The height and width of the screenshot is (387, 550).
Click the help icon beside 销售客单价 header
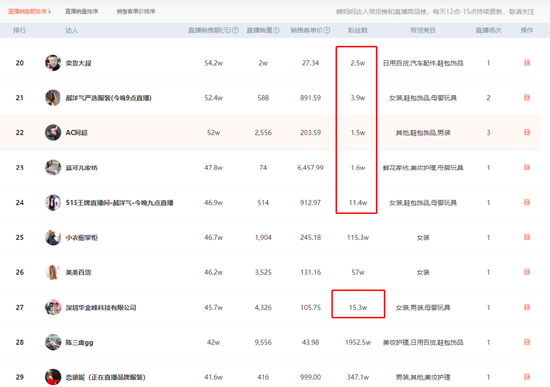(327, 30)
